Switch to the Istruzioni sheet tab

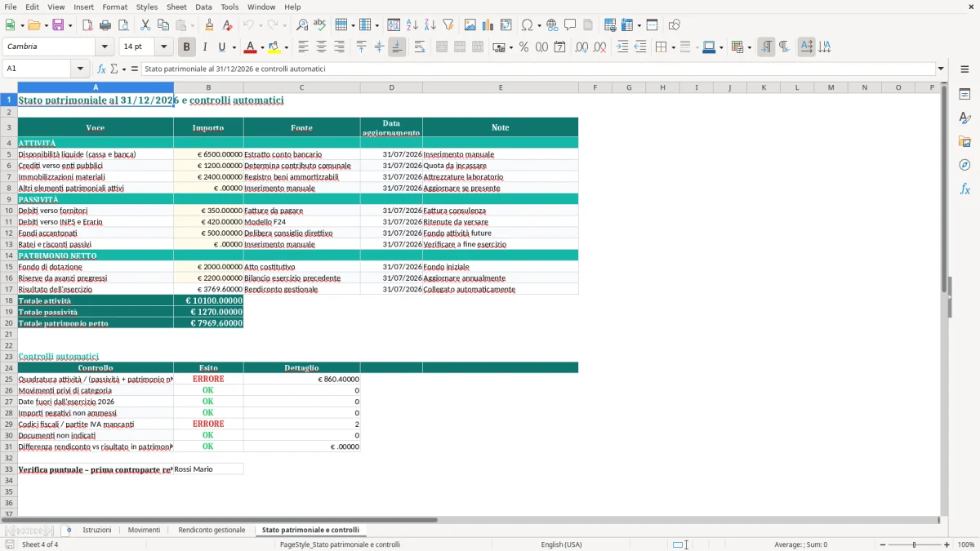coord(97,530)
